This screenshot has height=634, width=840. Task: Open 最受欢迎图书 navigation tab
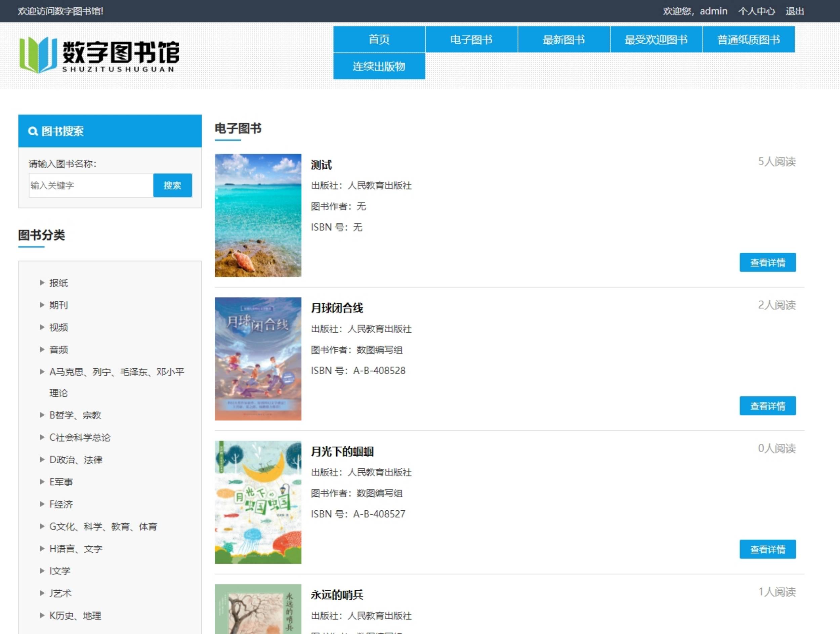pyautogui.click(x=656, y=40)
